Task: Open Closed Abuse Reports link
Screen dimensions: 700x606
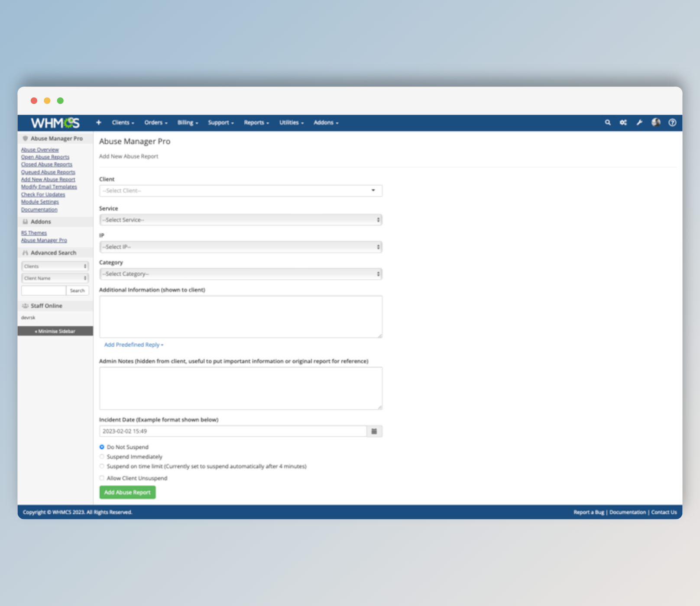Action: click(x=47, y=164)
